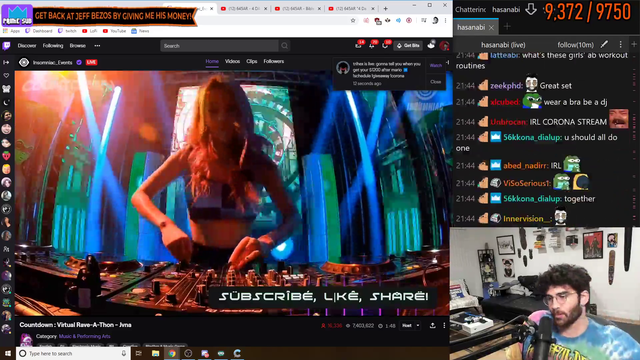This screenshot has height=360, width=640.
Task: Open the Apps bookmark shortcut
Action: click(11, 31)
